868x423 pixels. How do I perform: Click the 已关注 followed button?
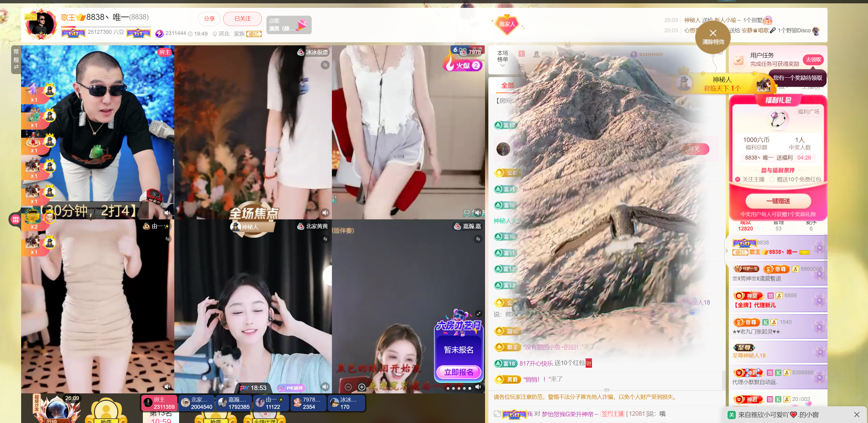(242, 18)
